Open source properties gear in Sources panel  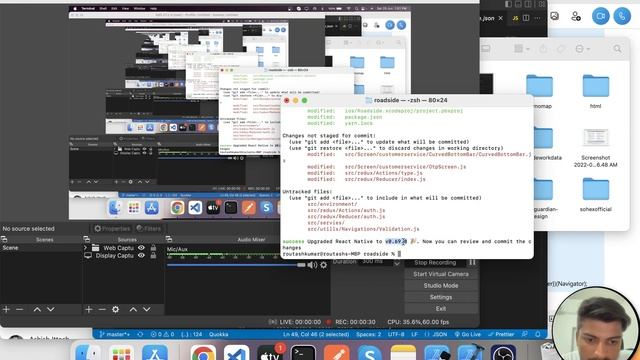[x=116, y=309]
